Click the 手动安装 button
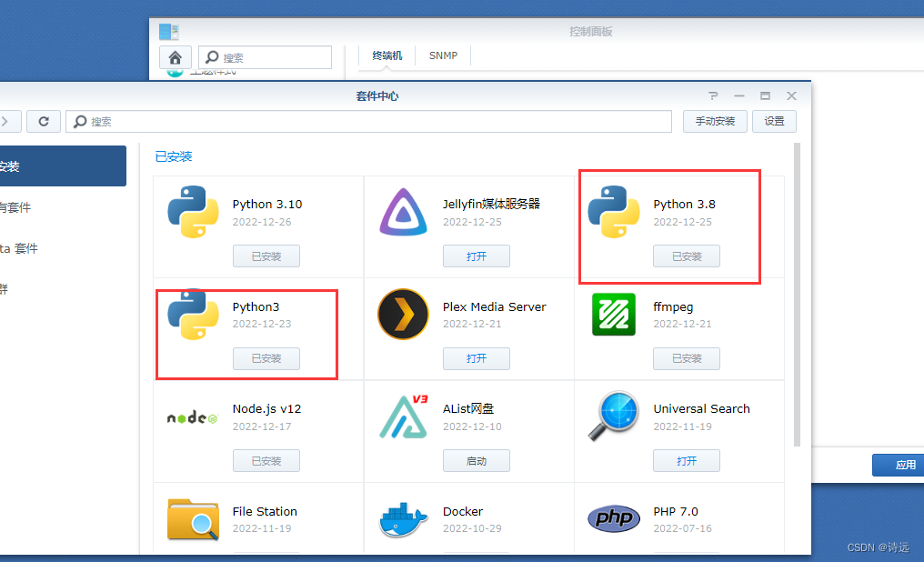Screen dimensions: 924x562 715,121
